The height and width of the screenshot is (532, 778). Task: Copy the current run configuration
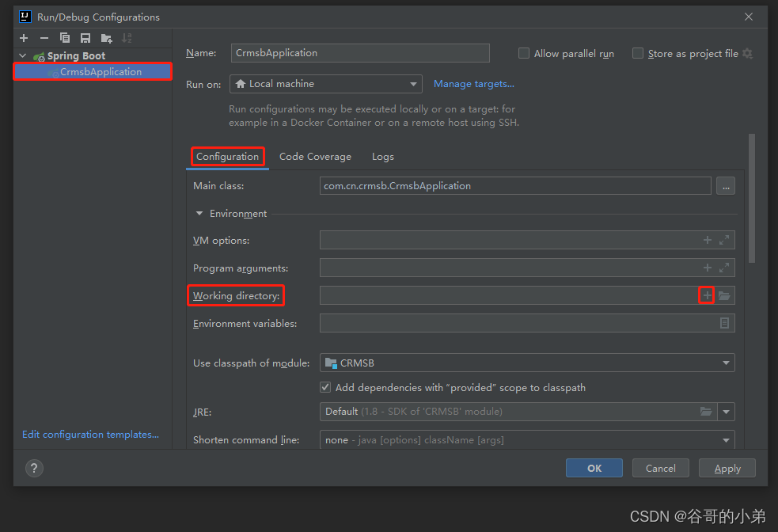click(x=65, y=37)
